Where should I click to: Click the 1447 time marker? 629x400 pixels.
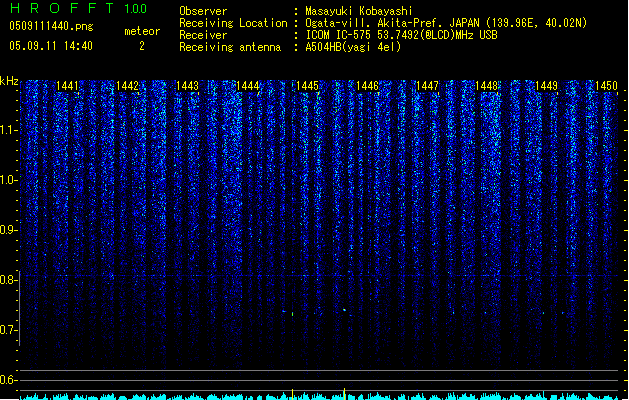[x=427, y=86]
